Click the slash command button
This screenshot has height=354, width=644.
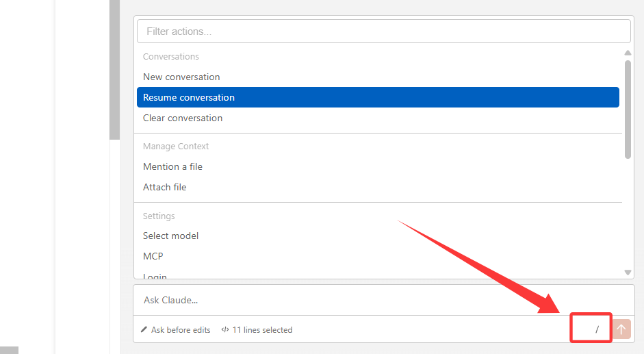pos(597,329)
